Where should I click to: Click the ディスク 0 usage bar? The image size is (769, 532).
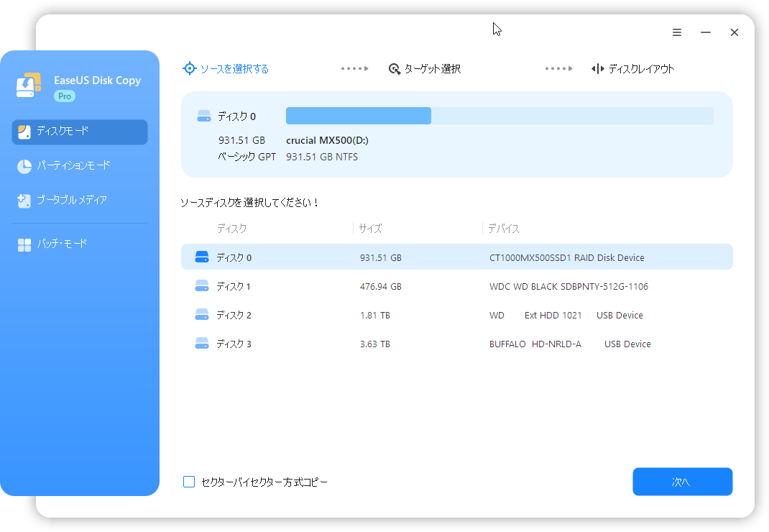point(499,116)
